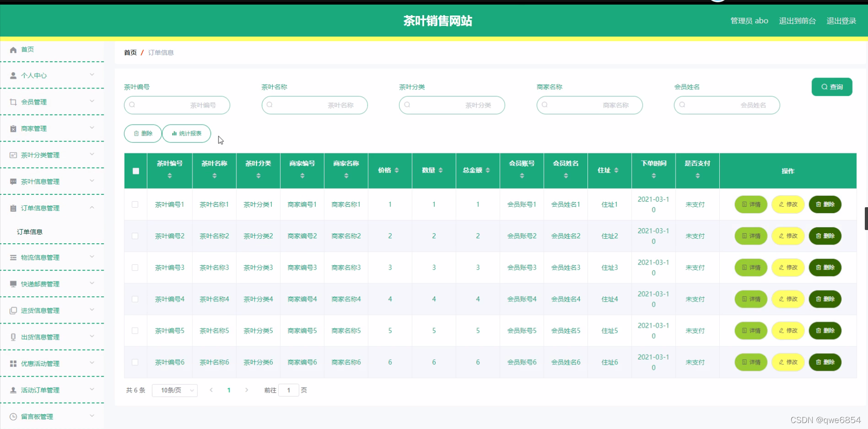
Task: Select the checkbox beside 茶叶编号4
Action: (135, 299)
